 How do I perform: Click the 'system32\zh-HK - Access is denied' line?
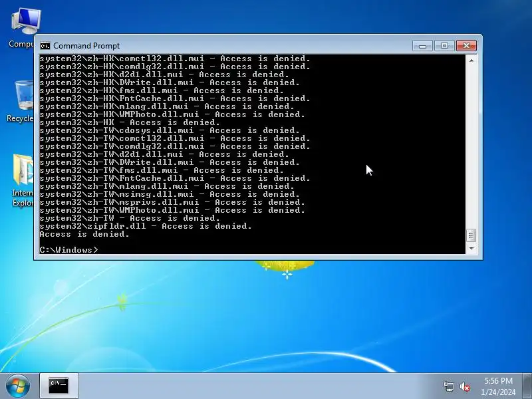pyautogui.click(x=130, y=122)
